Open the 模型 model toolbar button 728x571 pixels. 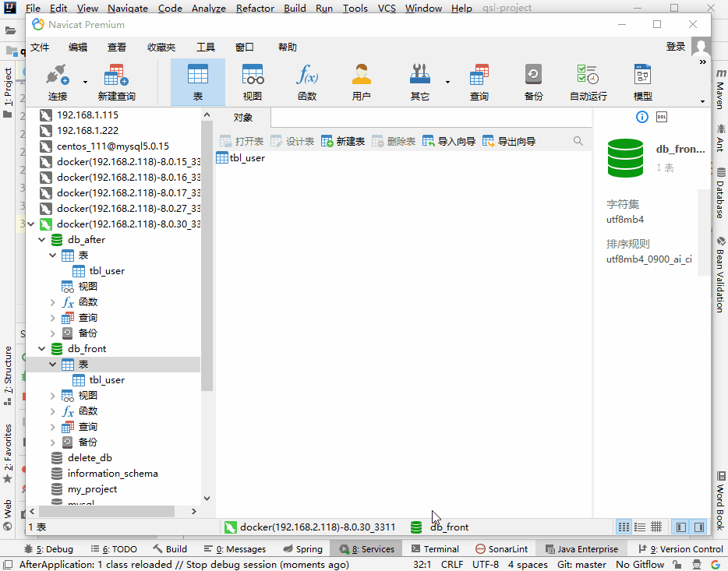click(x=643, y=83)
